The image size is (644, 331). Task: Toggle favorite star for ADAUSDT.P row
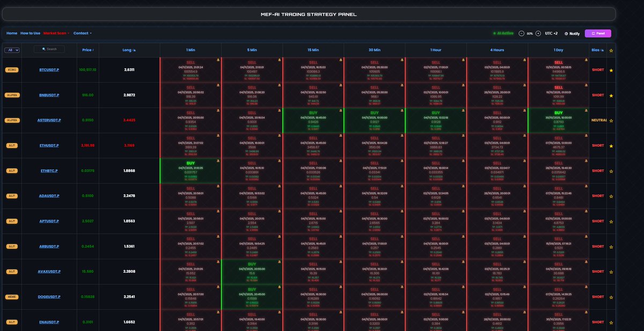pos(611,196)
